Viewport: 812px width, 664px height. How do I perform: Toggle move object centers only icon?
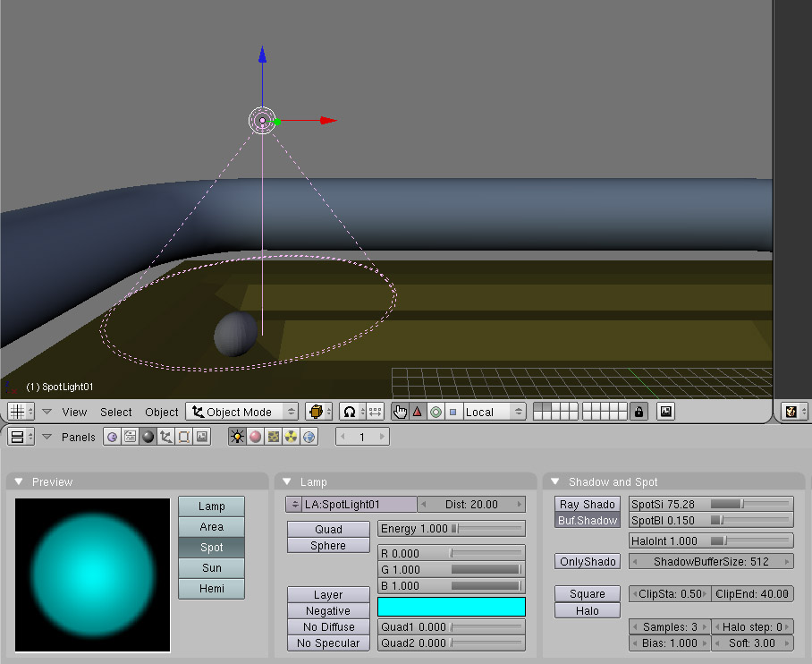coord(376,412)
